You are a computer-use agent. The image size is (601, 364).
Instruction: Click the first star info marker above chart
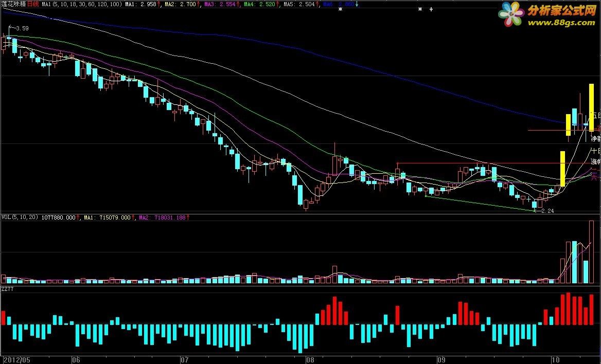pos(340,9)
